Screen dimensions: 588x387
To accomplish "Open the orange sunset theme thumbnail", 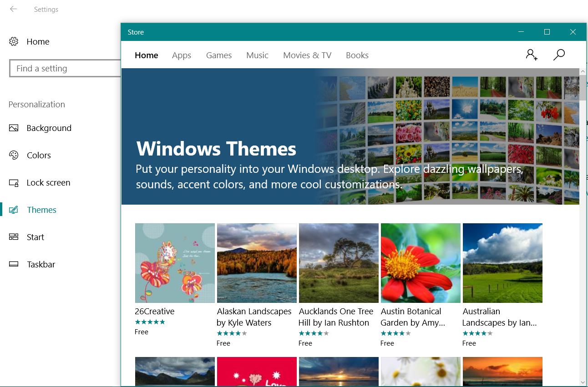I will coord(502,372).
